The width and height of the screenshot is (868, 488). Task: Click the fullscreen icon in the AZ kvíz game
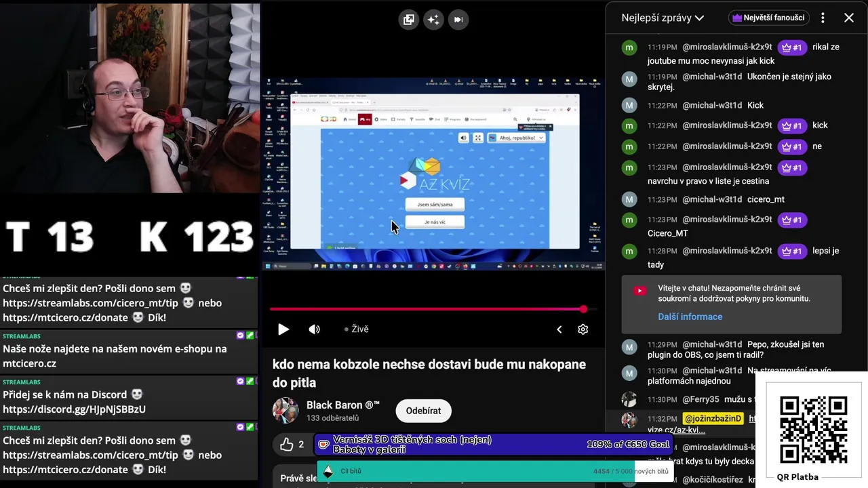(477, 138)
